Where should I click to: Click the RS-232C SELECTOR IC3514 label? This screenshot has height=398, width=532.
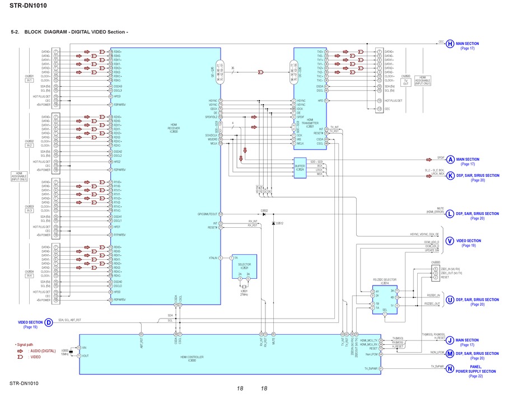point(385,282)
